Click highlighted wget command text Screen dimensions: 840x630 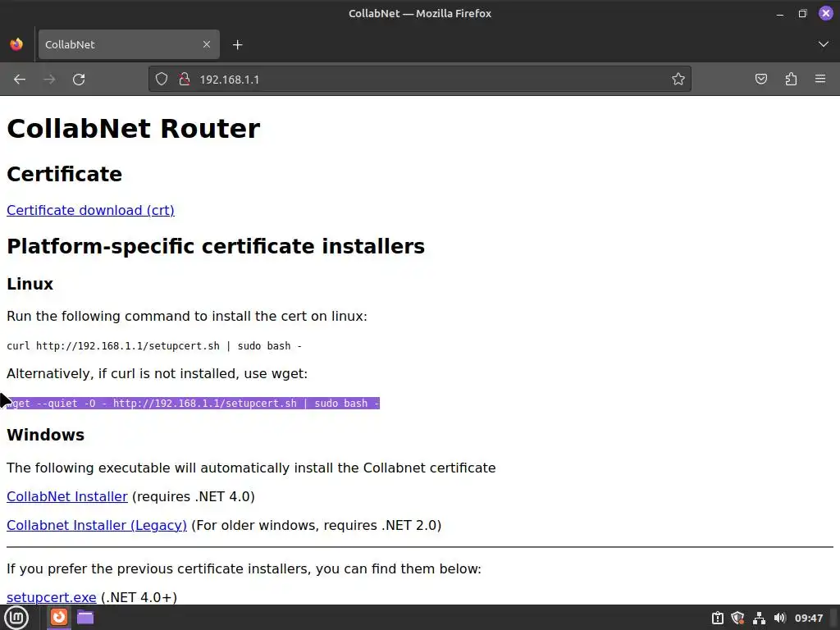point(193,404)
